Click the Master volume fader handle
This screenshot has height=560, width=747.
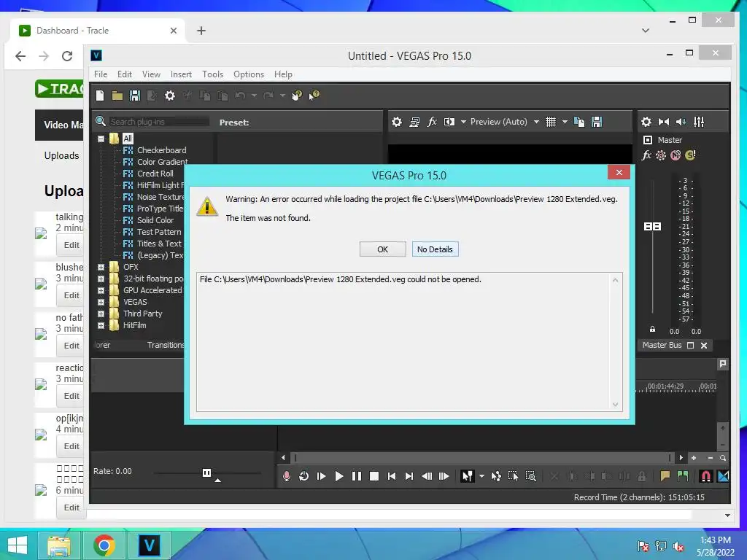(x=652, y=227)
